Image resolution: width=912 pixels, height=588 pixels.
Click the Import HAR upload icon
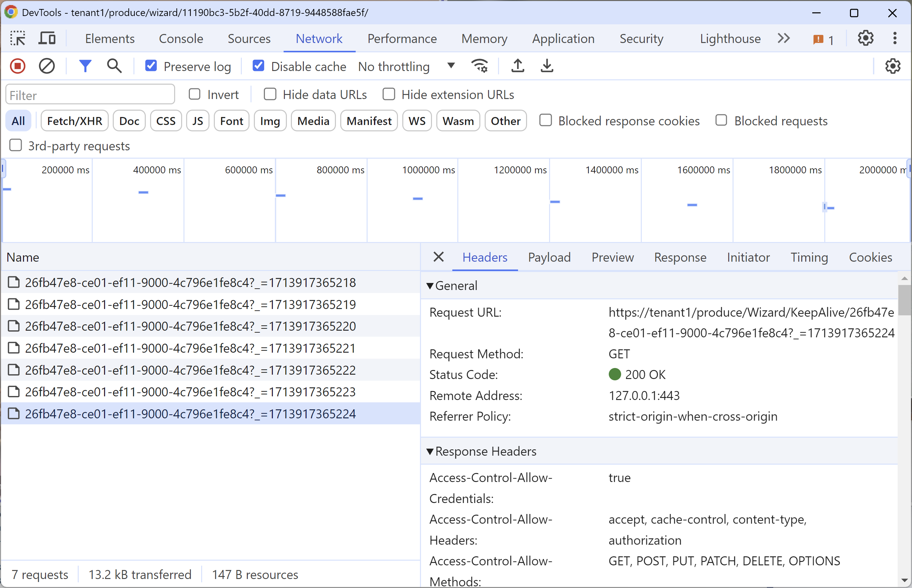click(x=517, y=66)
